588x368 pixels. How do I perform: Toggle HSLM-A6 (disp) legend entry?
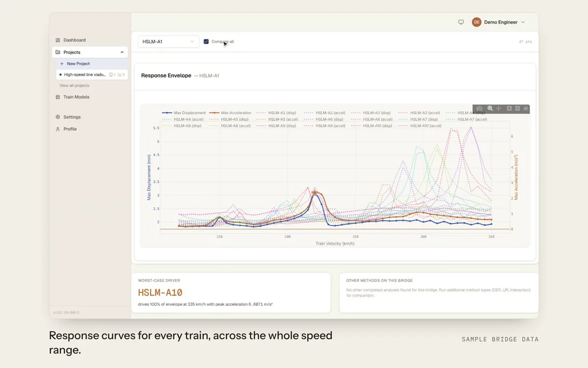point(323,119)
